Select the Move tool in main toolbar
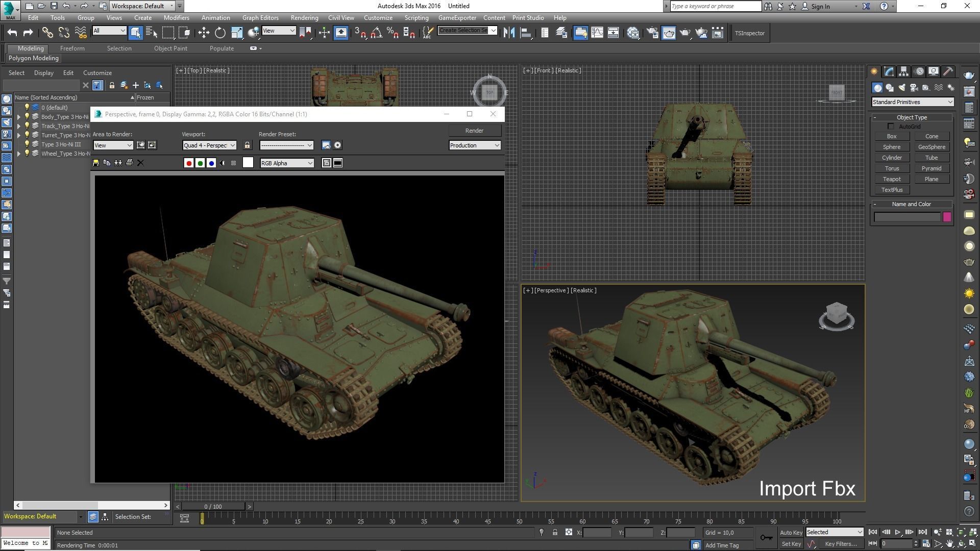Screen dimensions: 980x551 click(x=204, y=33)
